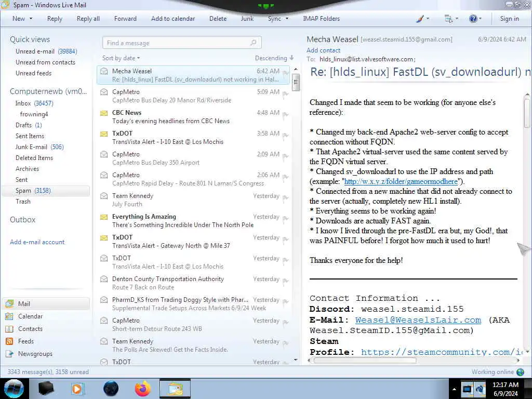
Task: Click envelope icon of Denton County Transportation message
Action: click(104, 279)
